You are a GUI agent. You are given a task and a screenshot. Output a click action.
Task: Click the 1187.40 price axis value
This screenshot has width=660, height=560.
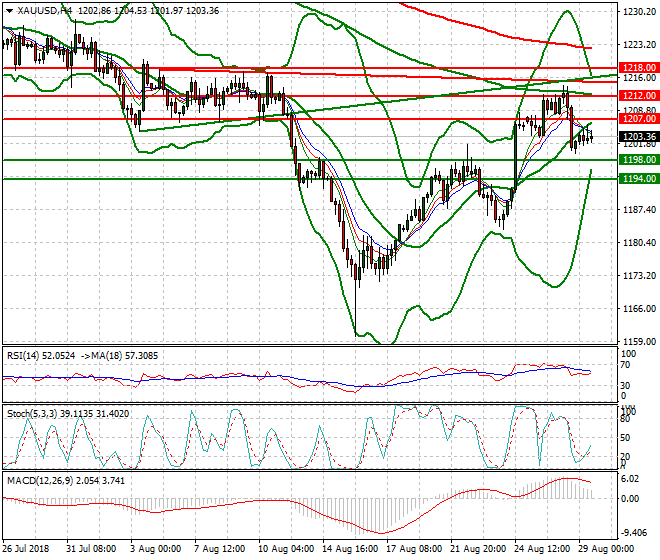(x=639, y=210)
